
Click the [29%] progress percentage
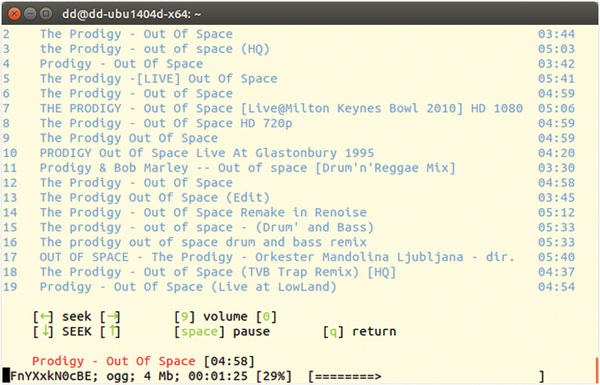click(274, 376)
